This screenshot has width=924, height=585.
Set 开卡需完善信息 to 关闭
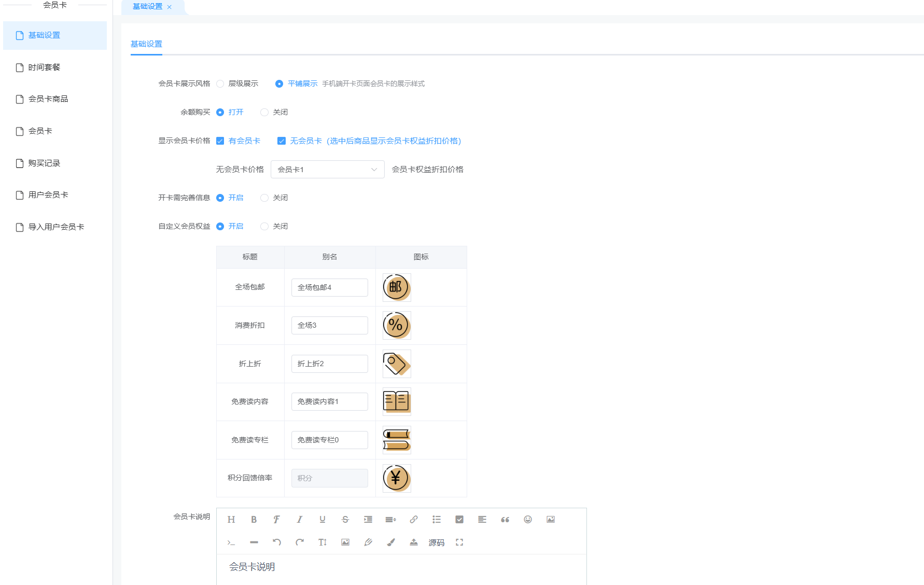point(264,198)
